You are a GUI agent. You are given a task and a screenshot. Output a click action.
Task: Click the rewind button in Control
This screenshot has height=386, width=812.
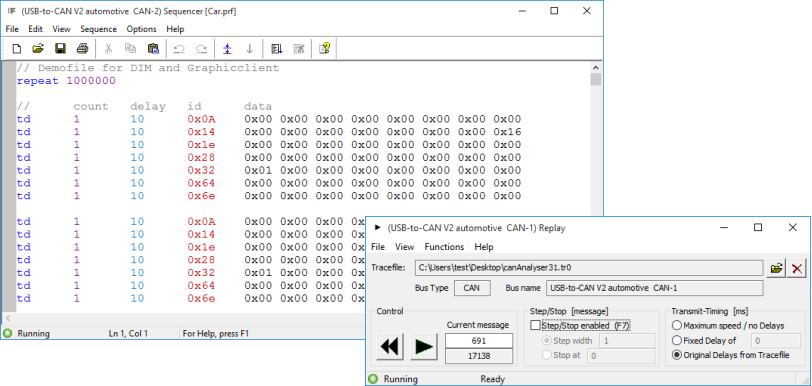pyautogui.click(x=390, y=346)
